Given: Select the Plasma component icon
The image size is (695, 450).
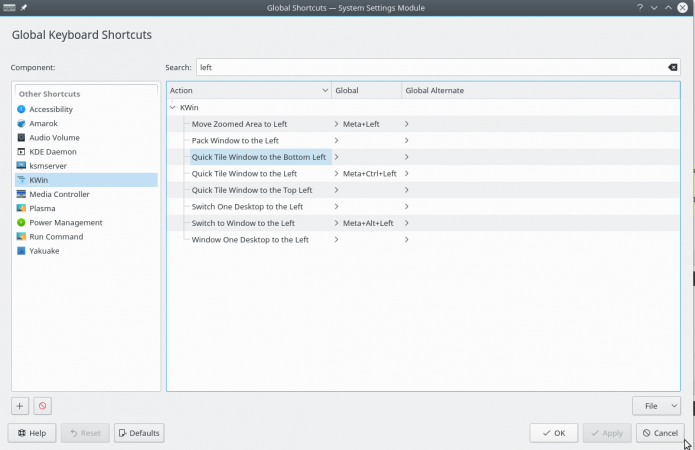Looking at the screenshot, I should (21, 208).
